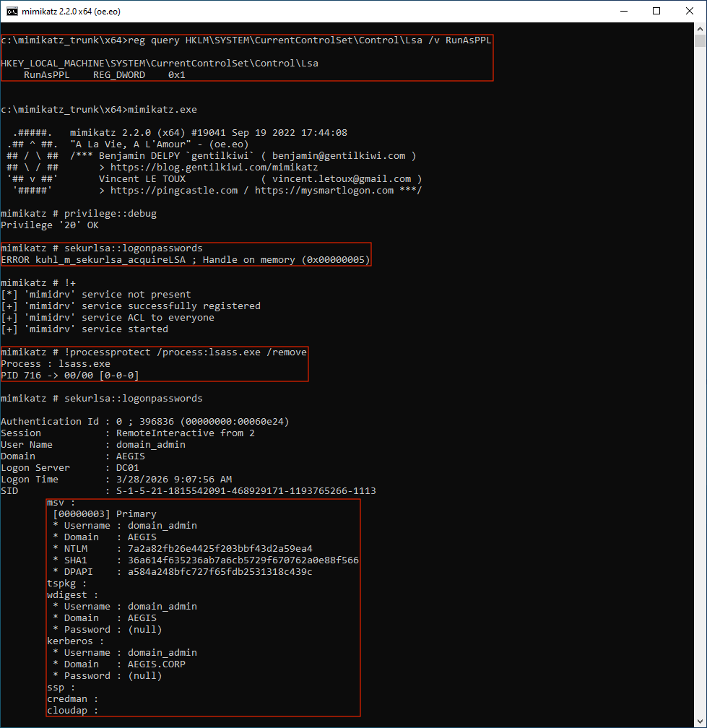Click the kerberos 'Domain : AEGIS.CORP' line
The width and height of the screenshot is (707, 728).
(119, 664)
